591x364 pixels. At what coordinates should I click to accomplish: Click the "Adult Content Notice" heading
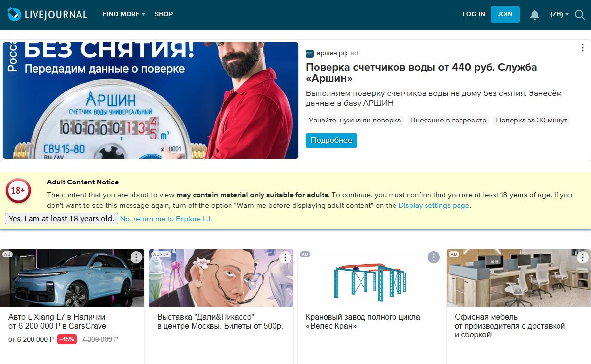click(x=83, y=182)
